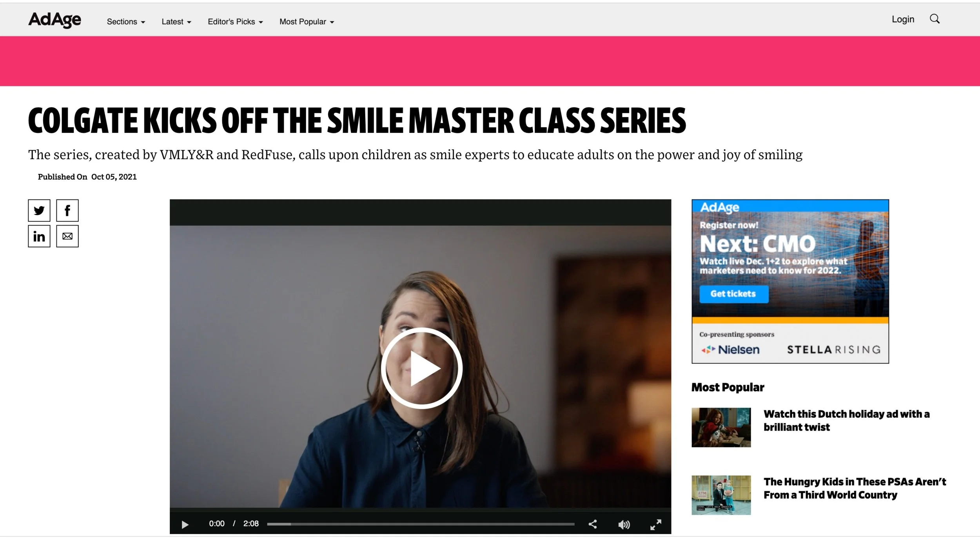Click video share icon in player bar
The height and width of the screenshot is (538, 980).
coord(593,524)
